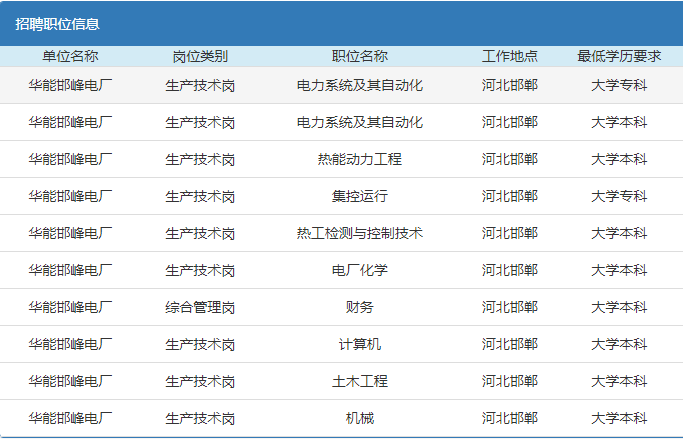The width and height of the screenshot is (683, 439).
Task: Click the 招聘职位信息 panel heading
Action: pos(58,24)
